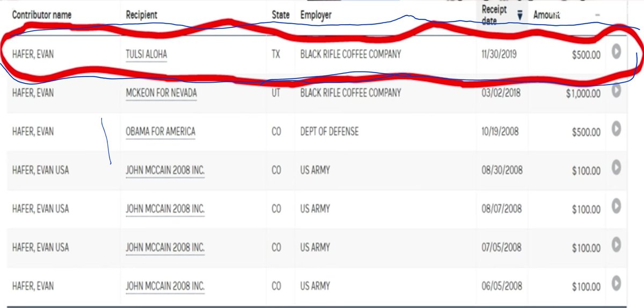The height and width of the screenshot is (308, 644).
Task: Click the CO state in Obama row
Action: coord(277,132)
